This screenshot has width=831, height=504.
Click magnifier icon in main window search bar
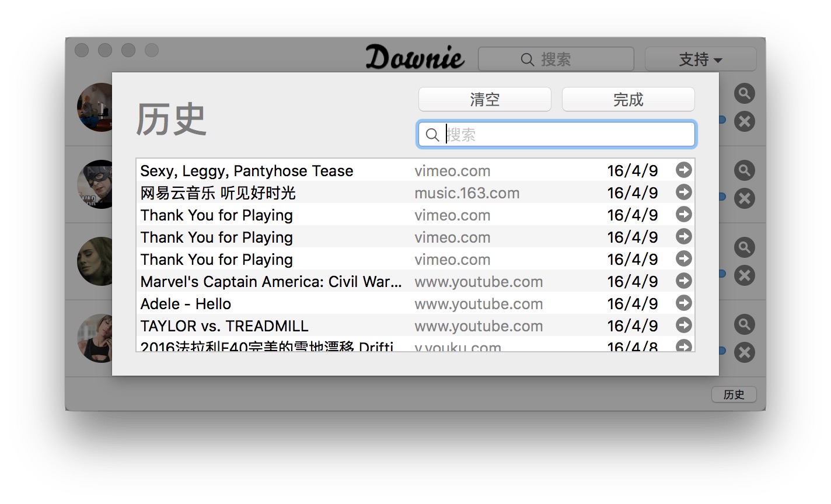(x=528, y=60)
